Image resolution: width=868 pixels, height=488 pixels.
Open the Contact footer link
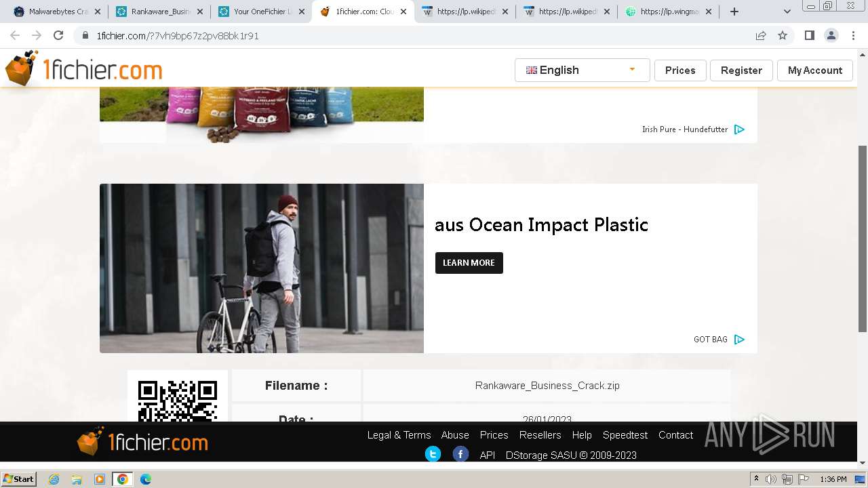coord(675,435)
